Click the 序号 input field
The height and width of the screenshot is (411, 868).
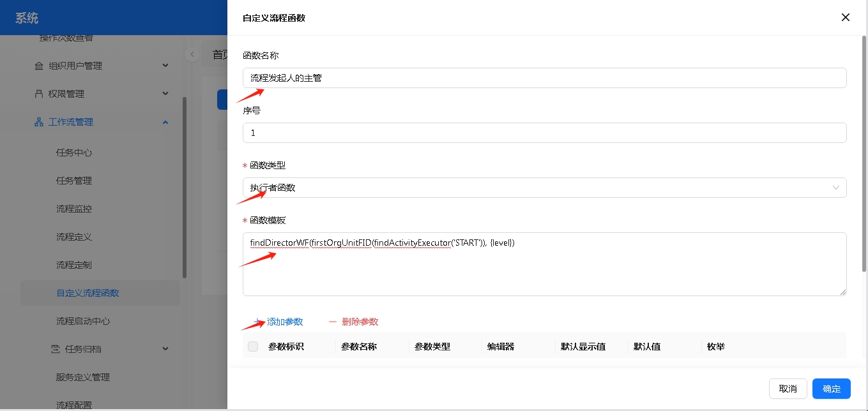(x=544, y=133)
